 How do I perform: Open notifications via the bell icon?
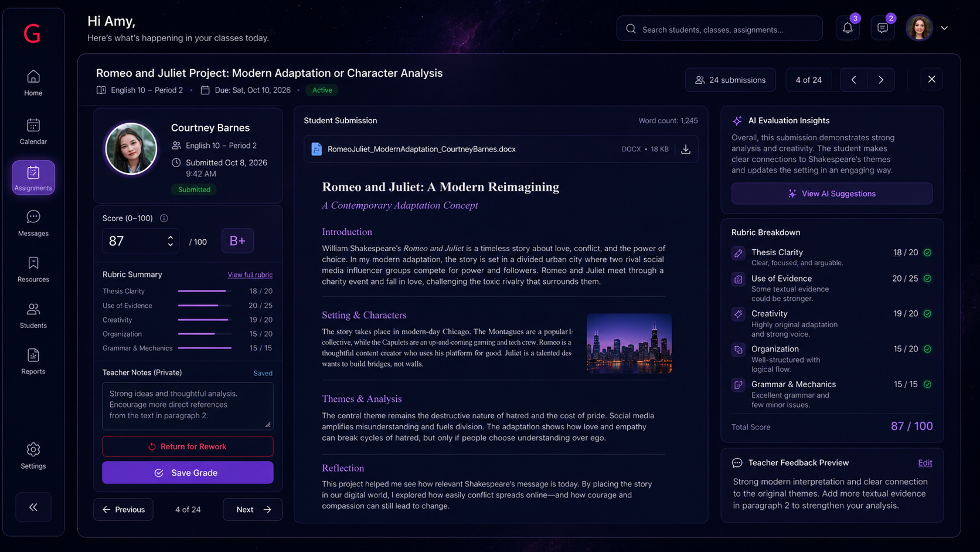click(848, 28)
